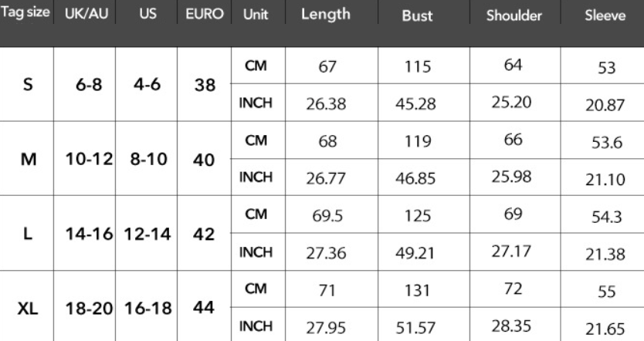Click the 21.65 sleeve inch value

[x=605, y=327]
